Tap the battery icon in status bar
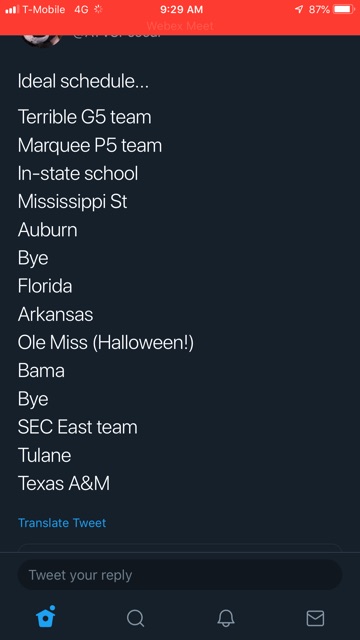 tap(344, 9)
